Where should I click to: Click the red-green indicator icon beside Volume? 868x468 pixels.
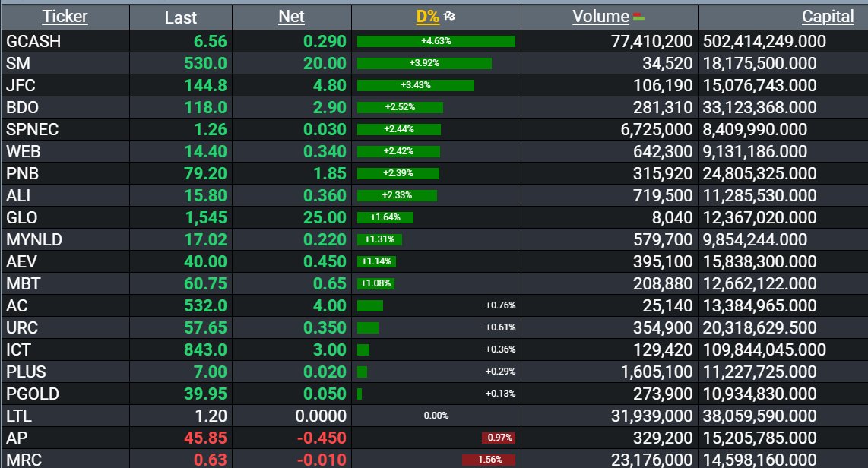[638, 17]
